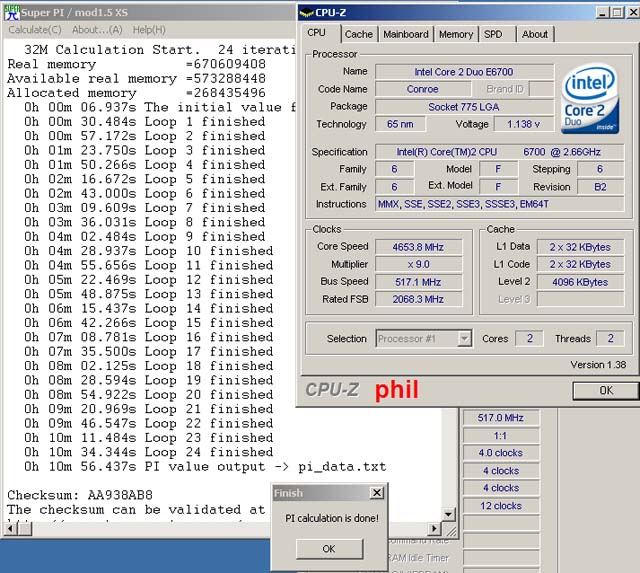Viewport: 640px width, 573px height.
Task: Open the Calculate(C) menu in Super PI
Action: tap(35, 30)
